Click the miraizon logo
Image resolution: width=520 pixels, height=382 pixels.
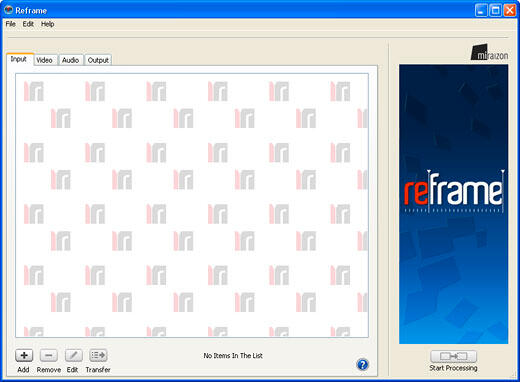(x=489, y=53)
